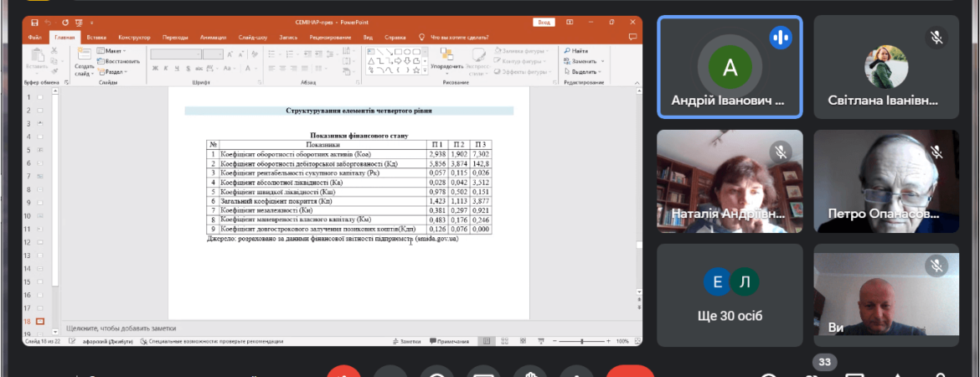The width and height of the screenshot is (980, 377).
Task: Click numbered list icon
Action: pos(288,54)
